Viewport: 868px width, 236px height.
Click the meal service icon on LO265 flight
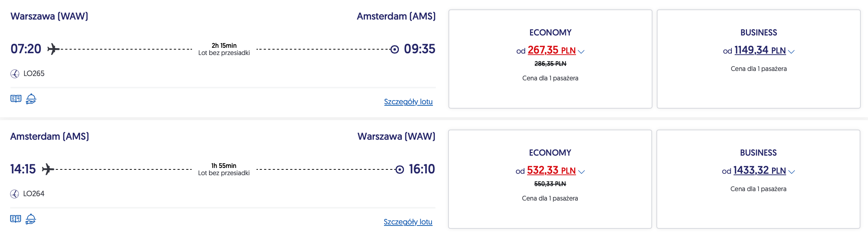[31, 98]
